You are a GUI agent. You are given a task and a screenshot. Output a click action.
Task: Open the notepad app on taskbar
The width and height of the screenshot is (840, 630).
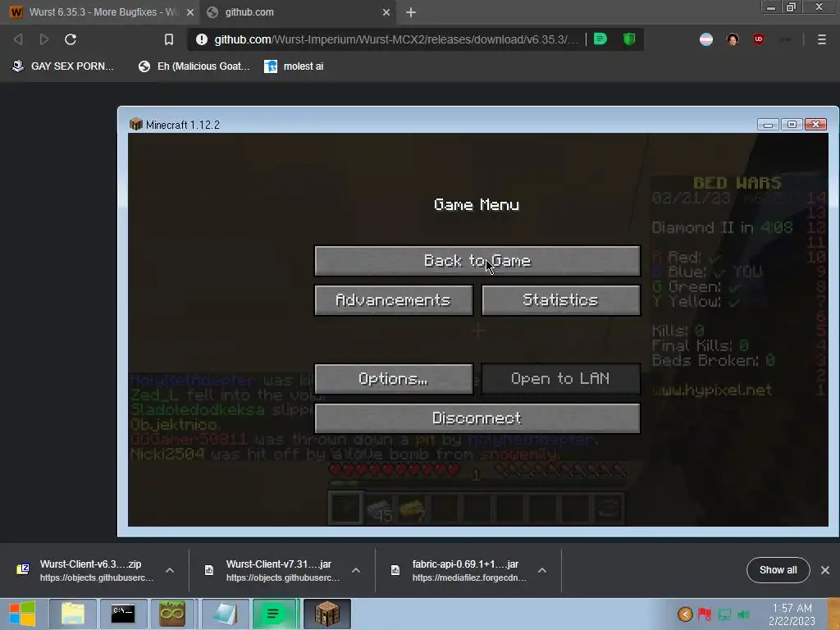coord(225,614)
